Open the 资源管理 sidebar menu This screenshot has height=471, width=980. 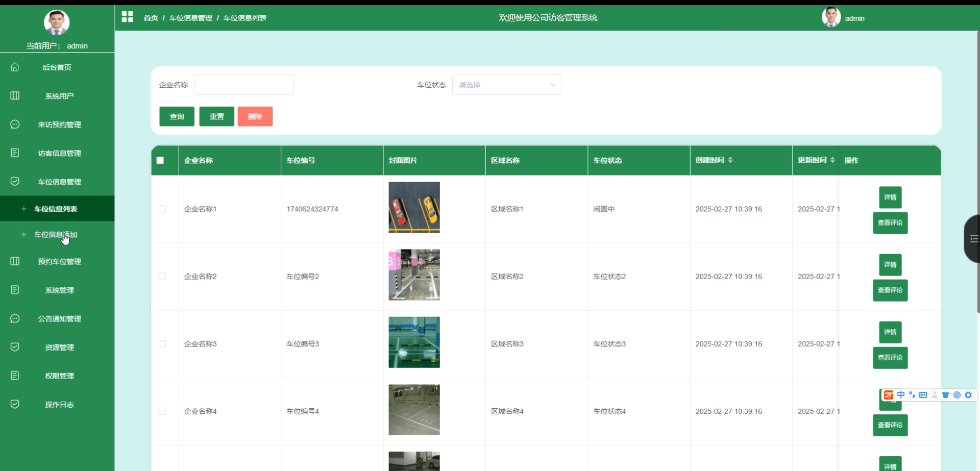tap(57, 347)
